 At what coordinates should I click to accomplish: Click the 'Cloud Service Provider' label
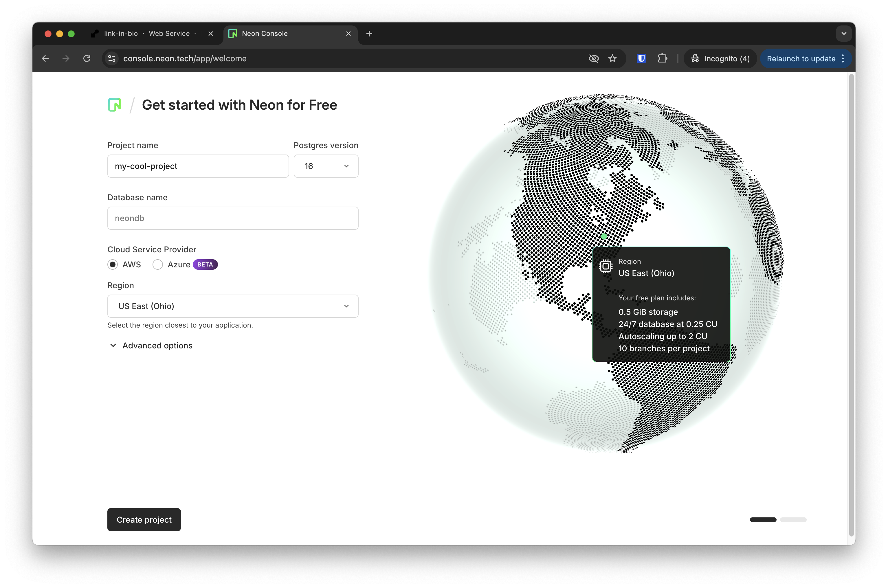152,249
